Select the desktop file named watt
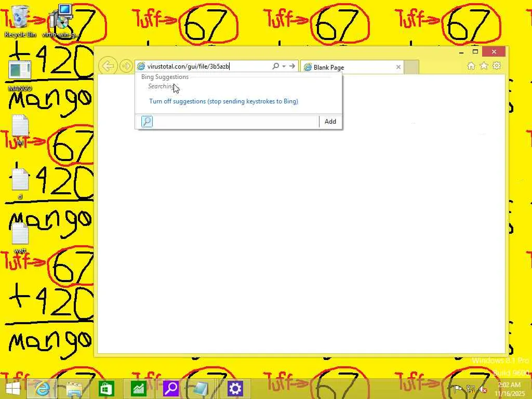 tap(20, 238)
